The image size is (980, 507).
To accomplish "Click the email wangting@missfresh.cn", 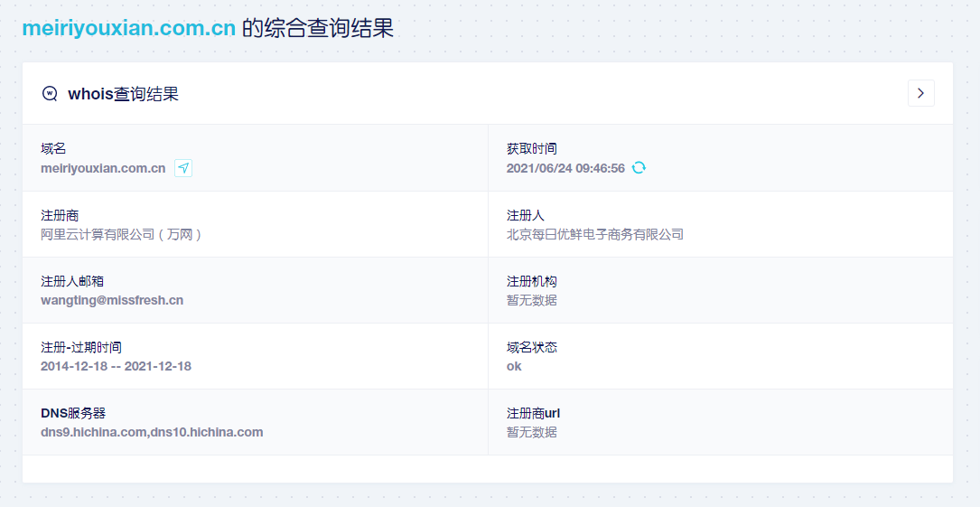I will [x=112, y=300].
